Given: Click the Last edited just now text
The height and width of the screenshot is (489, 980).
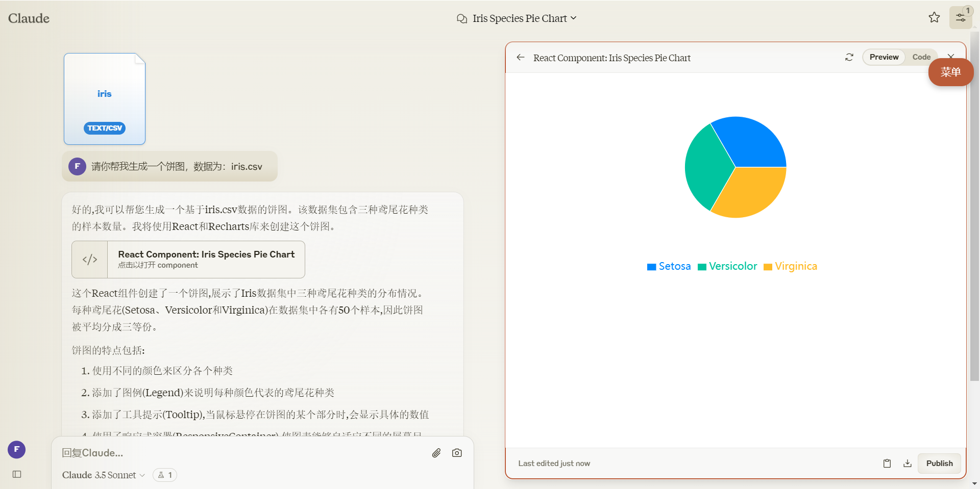Looking at the screenshot, I should click(554, 464).
